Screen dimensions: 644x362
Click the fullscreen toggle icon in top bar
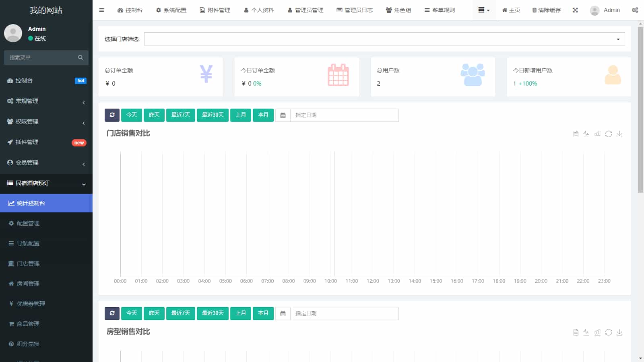(x=575, y=10)
